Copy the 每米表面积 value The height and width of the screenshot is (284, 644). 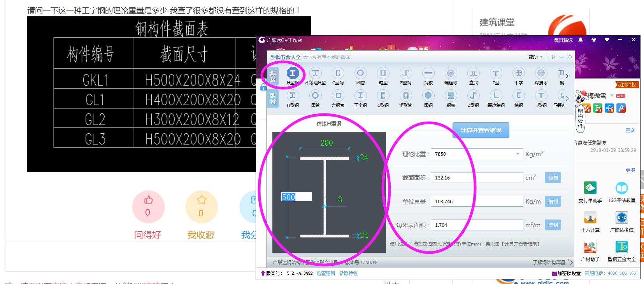(553, 225)
